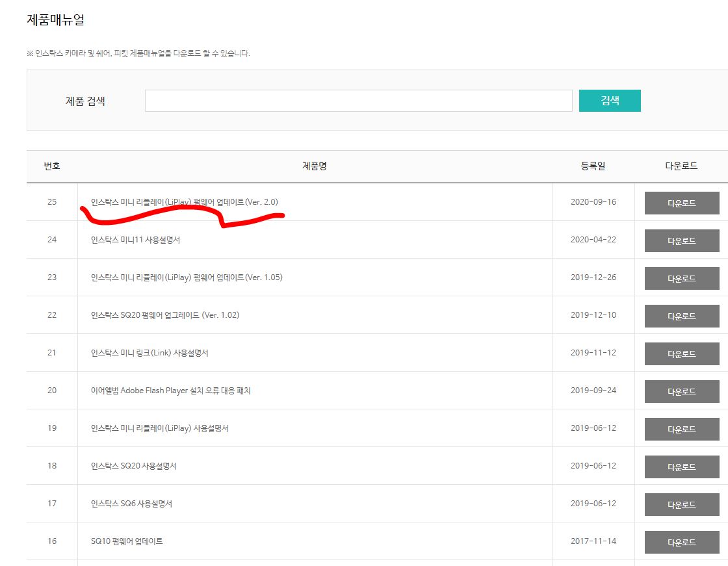Download Adobe Flash Player patch file
The height and width of the screenshot is (566, 728).
682,391
